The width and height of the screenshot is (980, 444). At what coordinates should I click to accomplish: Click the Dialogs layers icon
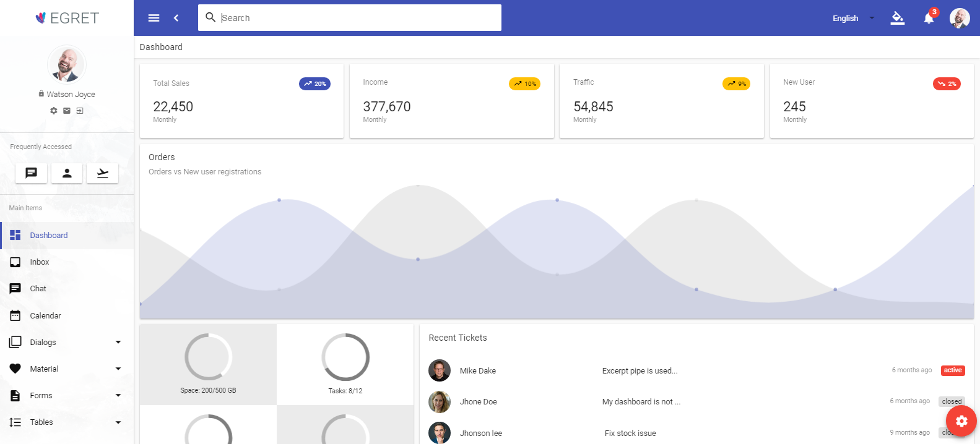coord(15,342)
